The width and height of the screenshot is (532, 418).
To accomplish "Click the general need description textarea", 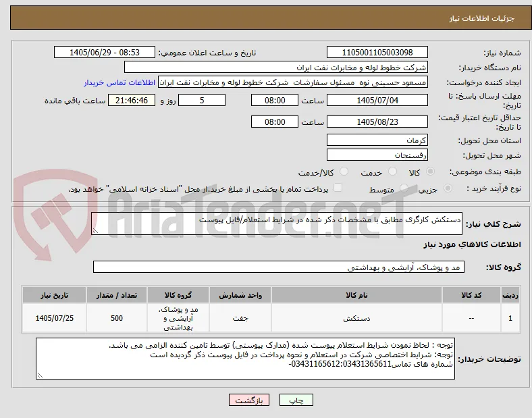I will [277, 224].
